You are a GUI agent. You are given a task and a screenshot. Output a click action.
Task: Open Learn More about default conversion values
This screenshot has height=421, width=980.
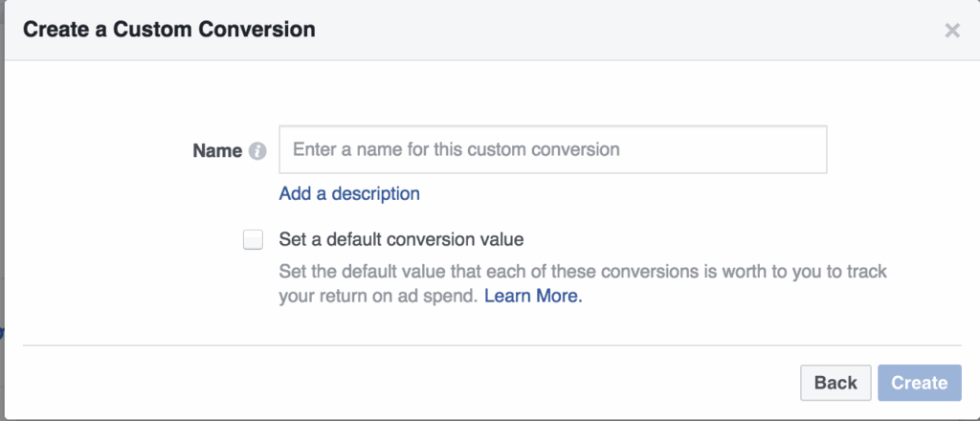(533, 297)
